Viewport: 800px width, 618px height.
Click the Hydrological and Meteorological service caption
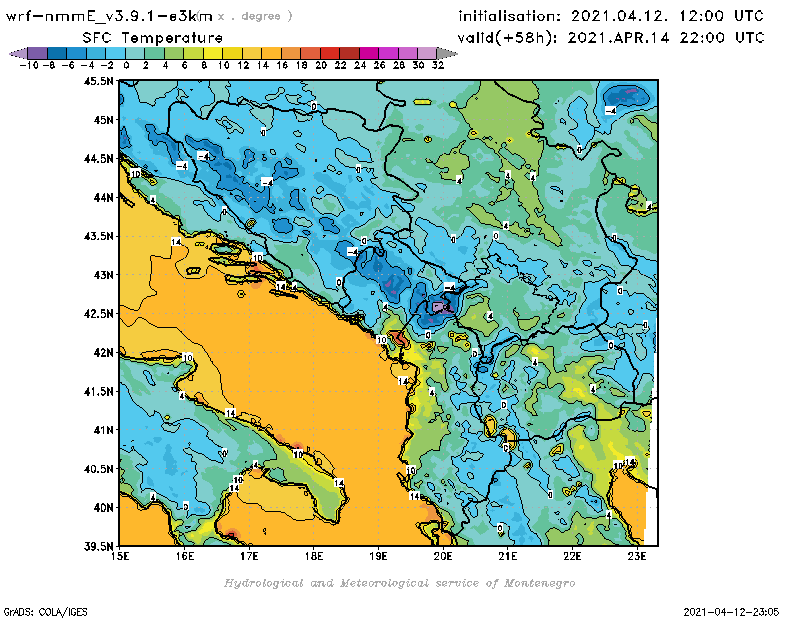(398, 582)
